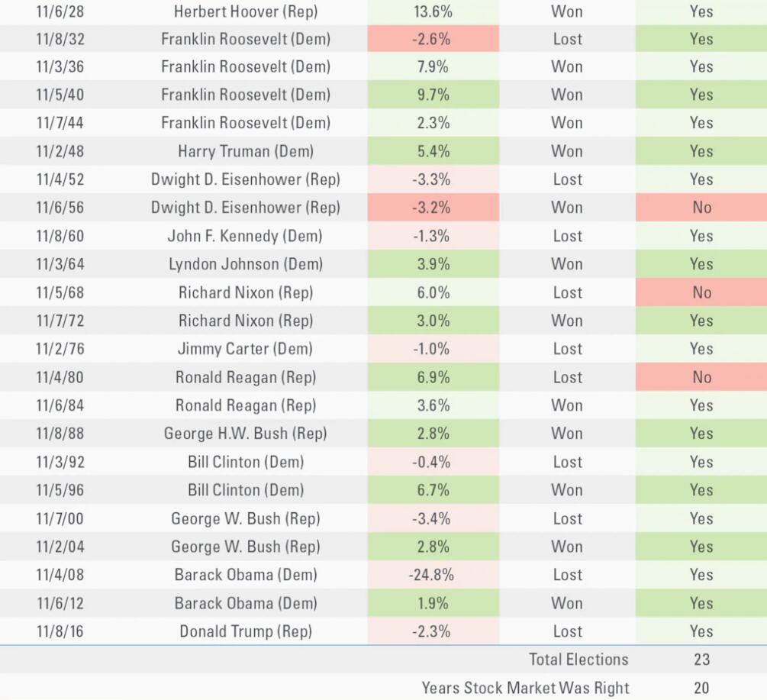This screenshot has width=767, height=700.
Task: Select the red No cell for 11/6/56
Action: pyautogui.click(x=701, y=208)
